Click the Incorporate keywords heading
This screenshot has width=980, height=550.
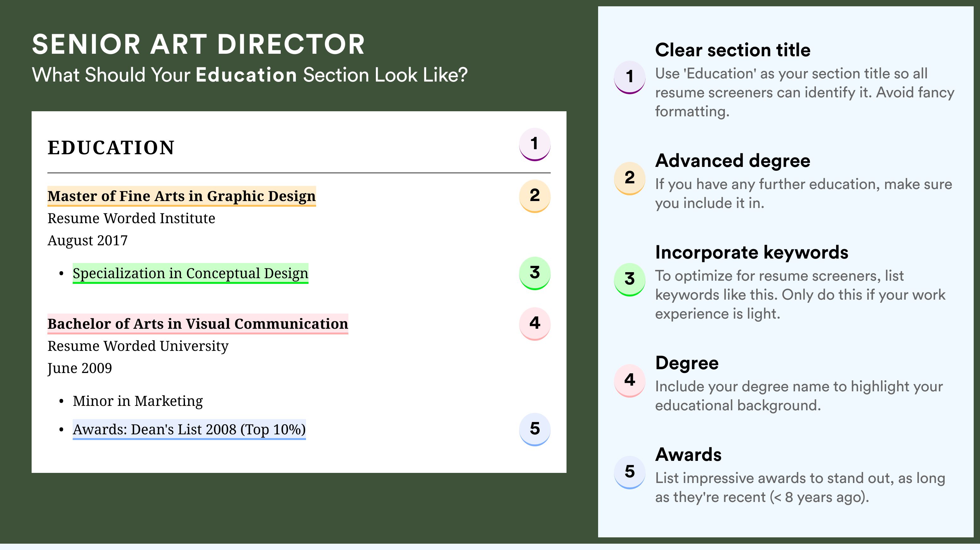point(751,252)
